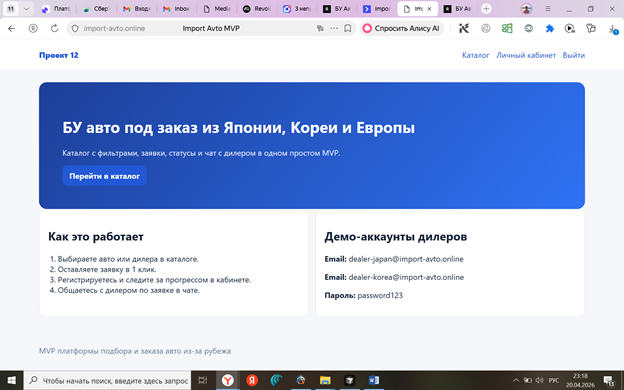The height and width of the screenshot is (390, 624).
Task: Open the red Яндекс taskbar icon
Action: [252, 380]
